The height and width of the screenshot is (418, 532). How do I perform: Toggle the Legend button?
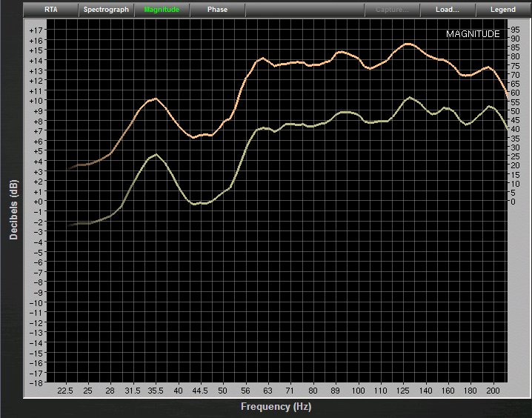click(503, 10)
